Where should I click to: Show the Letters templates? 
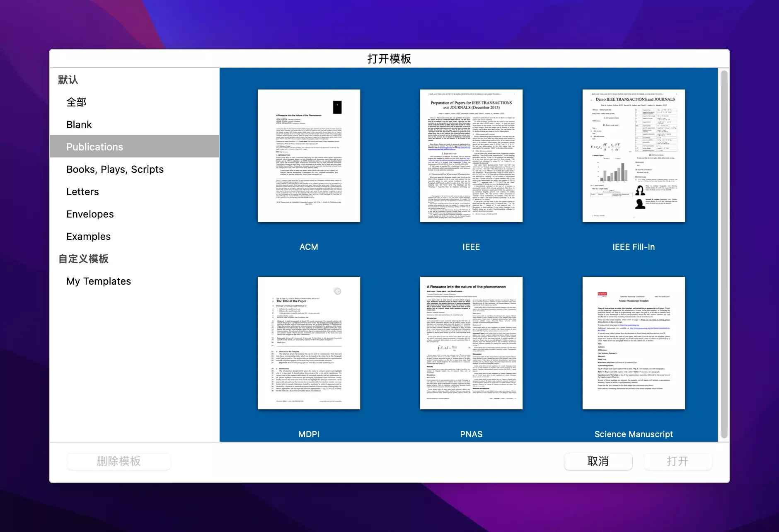(x=134, y=191)
